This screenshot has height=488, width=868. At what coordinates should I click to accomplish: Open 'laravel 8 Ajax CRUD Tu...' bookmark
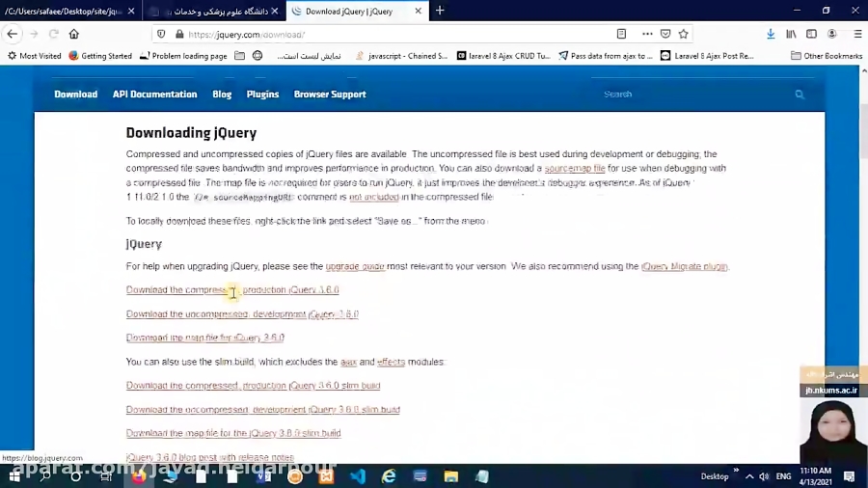[x=503, y=56]
